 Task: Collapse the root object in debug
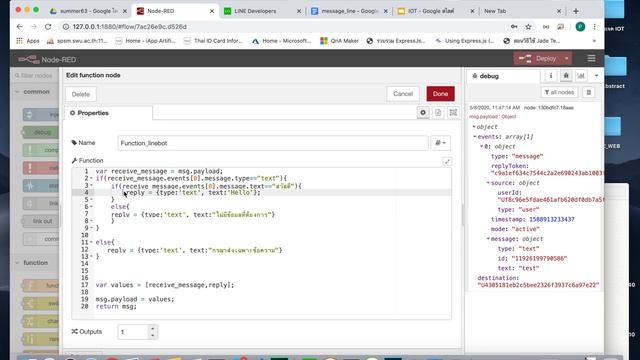coord(474,127)
